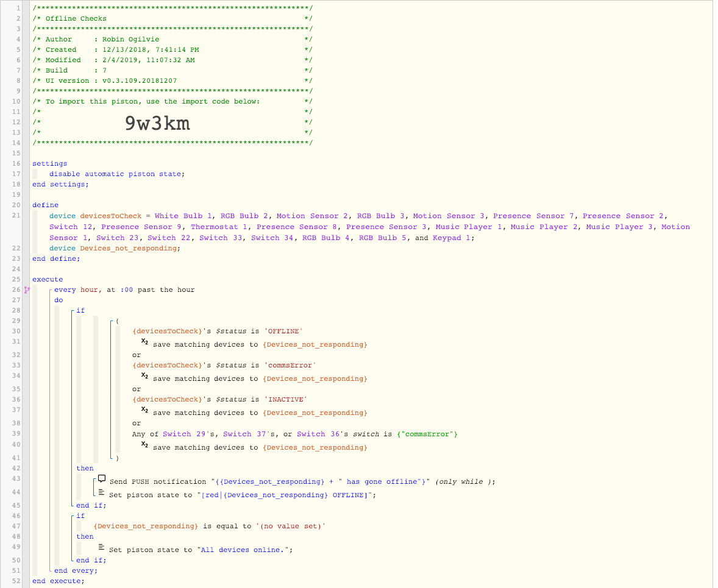The height and width of the screenshot is (588, 718).
Task: Click the pink trigger icon beside line 26
Action: (27, 290)
